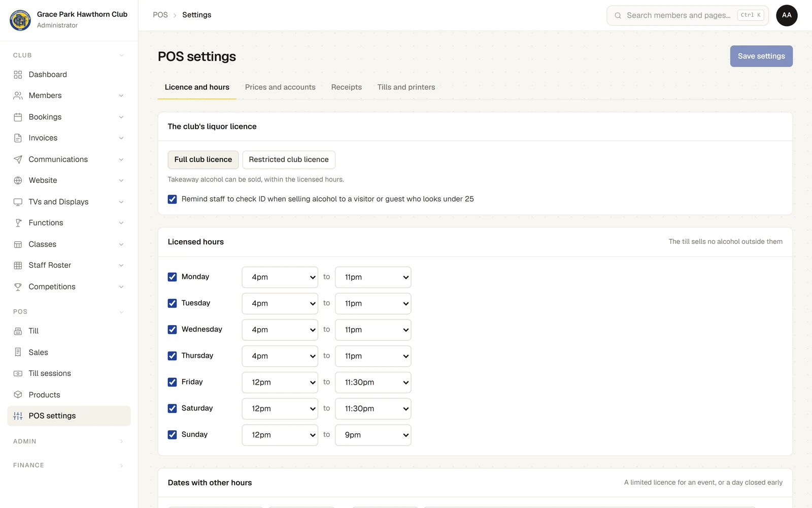Click the Save settings button
Screen dimensions: 812x508
click(761, 56)
